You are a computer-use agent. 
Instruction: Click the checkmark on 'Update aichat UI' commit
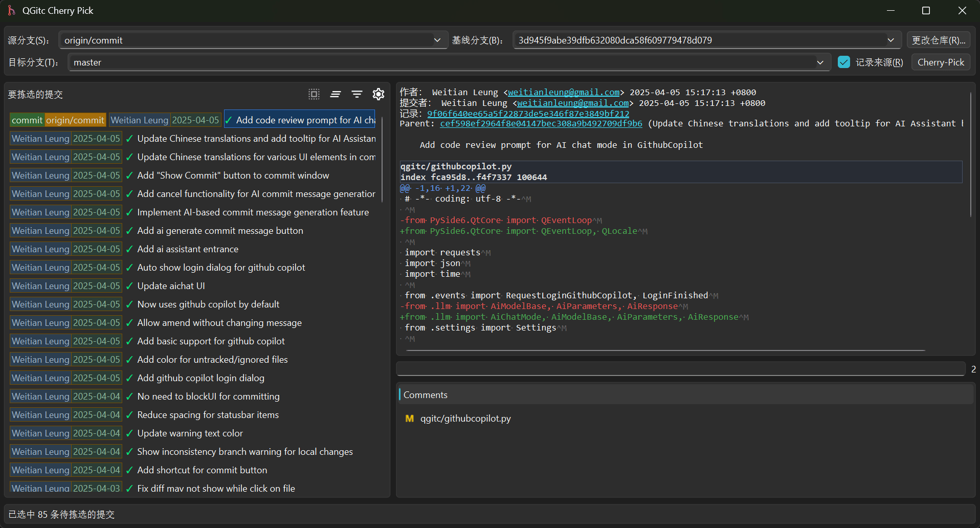(x=129, y=286)
